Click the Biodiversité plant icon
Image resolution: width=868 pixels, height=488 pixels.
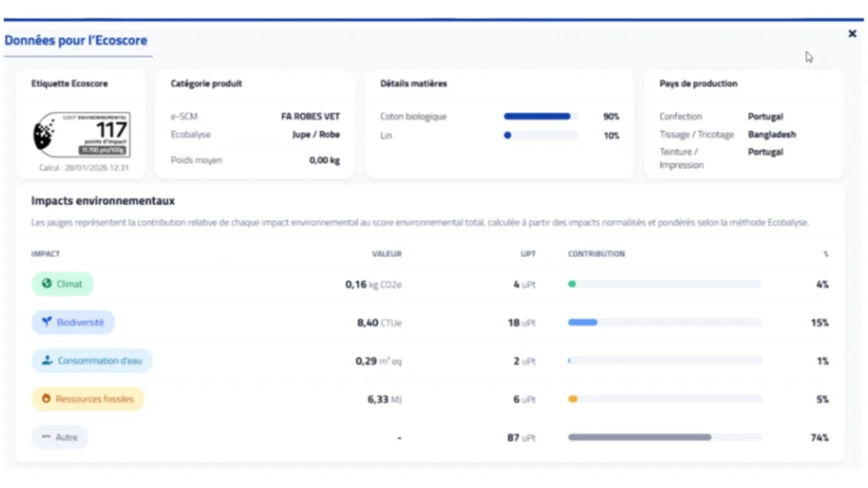click(47, 321)
